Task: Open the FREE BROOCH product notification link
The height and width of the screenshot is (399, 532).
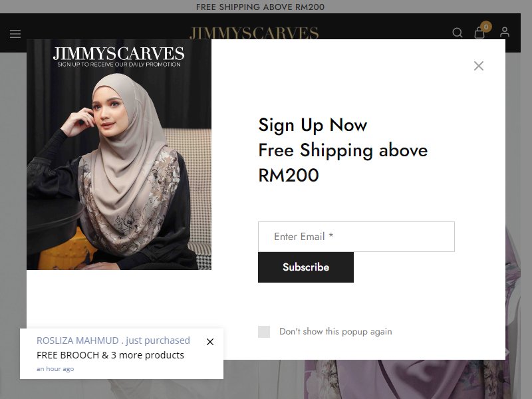Action: tap(110, 355)
